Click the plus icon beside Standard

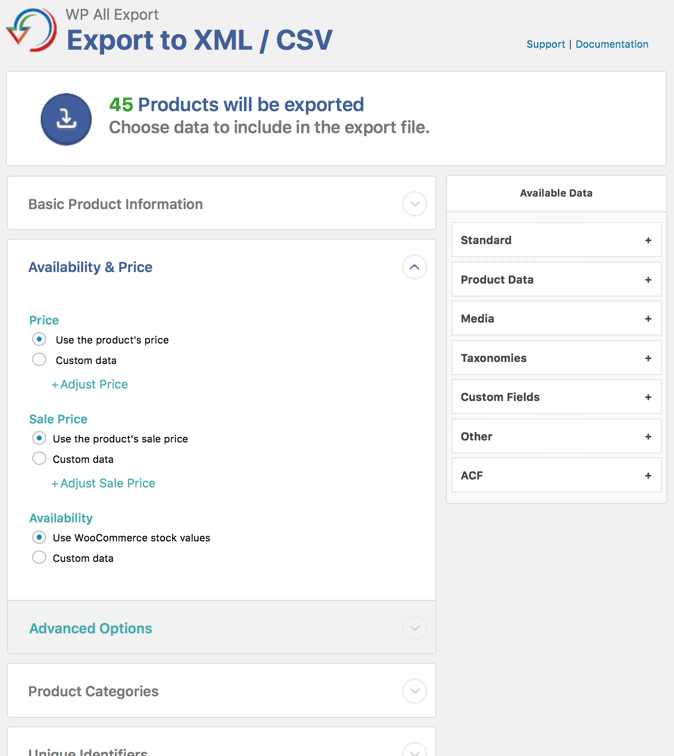(648, 241)
